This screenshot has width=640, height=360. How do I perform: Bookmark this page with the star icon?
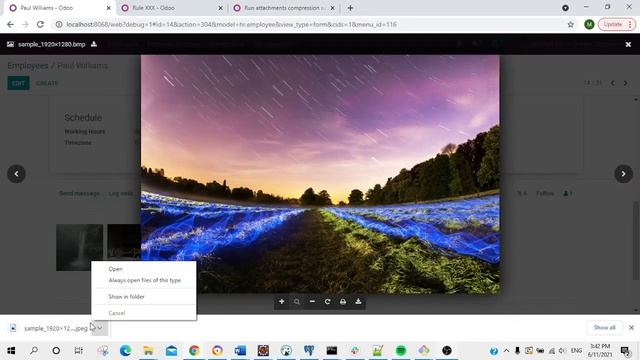click(x=571, y=24)
